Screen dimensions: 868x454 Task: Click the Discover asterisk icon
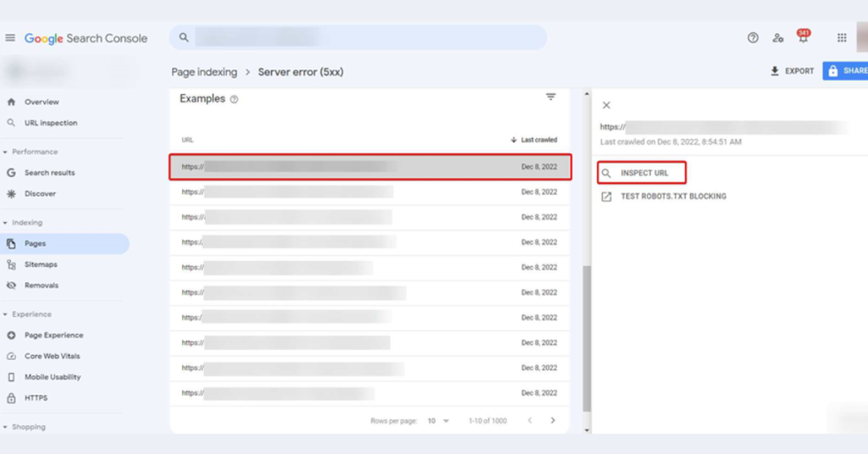[11, 194]
